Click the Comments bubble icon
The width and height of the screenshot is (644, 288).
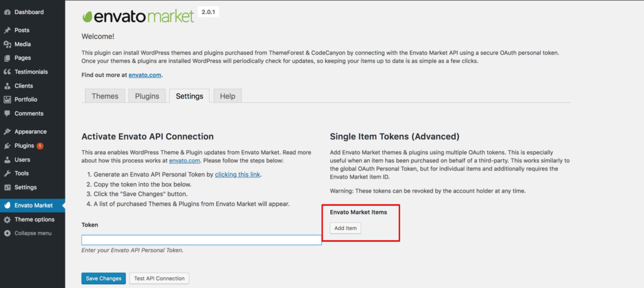pyautogui.click(x=7, y=113)
